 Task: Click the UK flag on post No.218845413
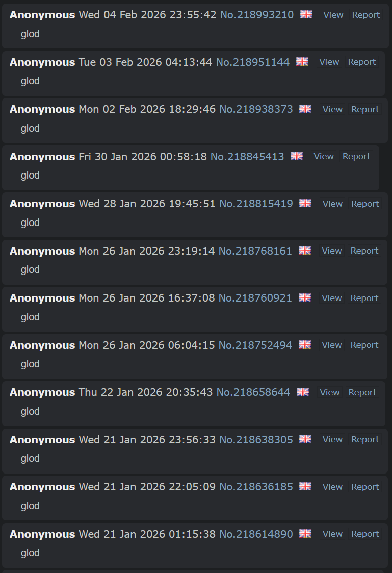pos(297,156)
